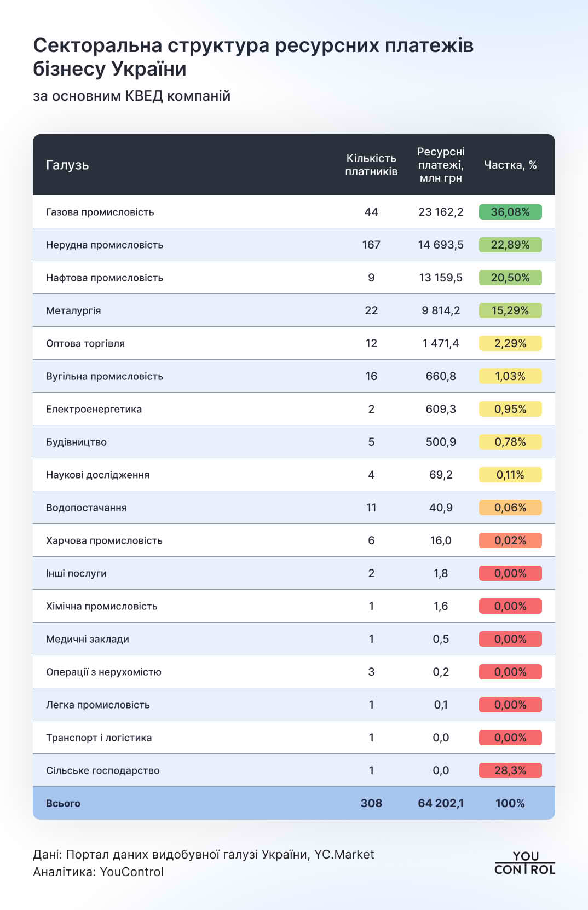Click the "Всього" total row label
Screen dimensions: 588x910
63,803
